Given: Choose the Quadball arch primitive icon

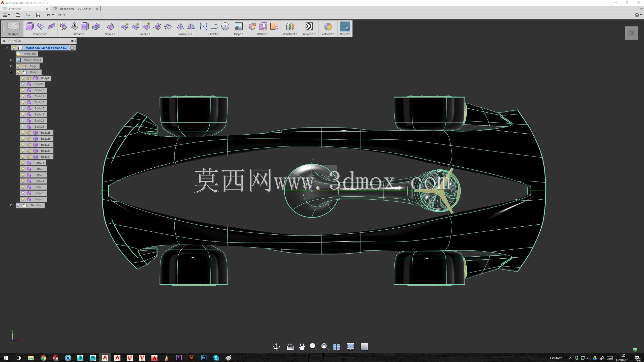Looking at the screenshot, I should click(51, 26).
